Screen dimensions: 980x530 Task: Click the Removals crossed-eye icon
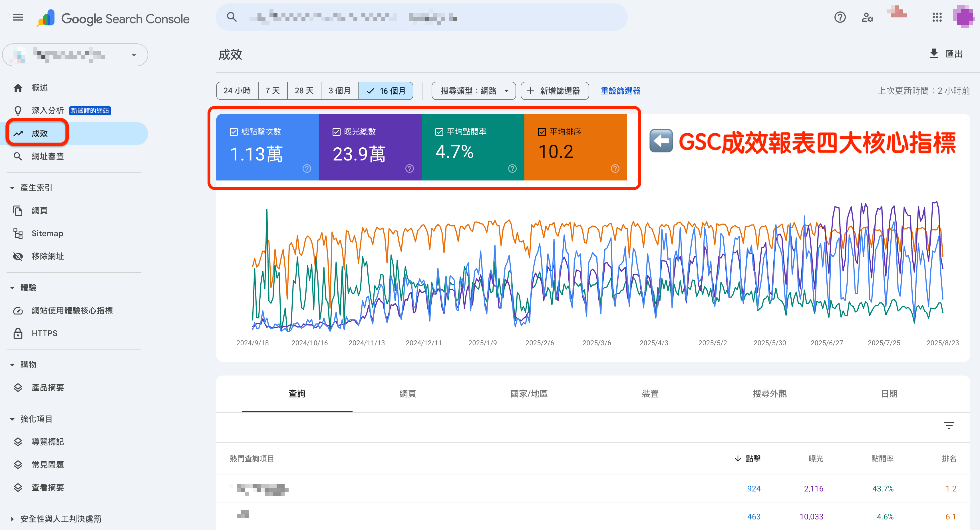click(18, 256)
